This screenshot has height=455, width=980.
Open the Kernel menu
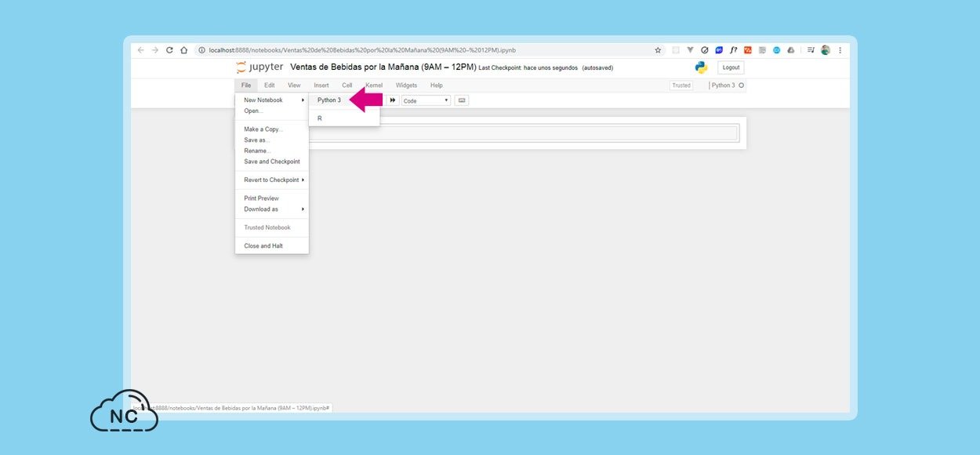coord(374,86)
